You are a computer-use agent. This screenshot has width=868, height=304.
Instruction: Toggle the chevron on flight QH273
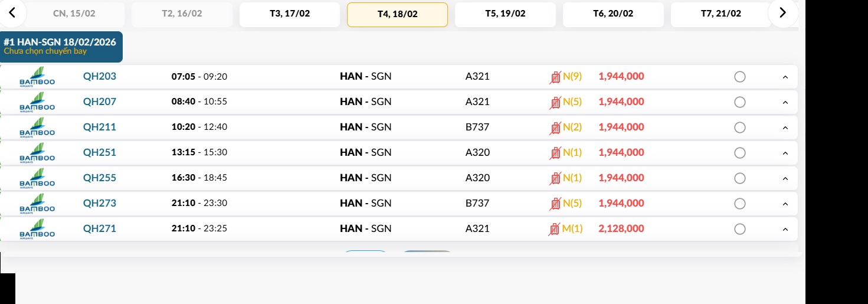click(785, 204)
